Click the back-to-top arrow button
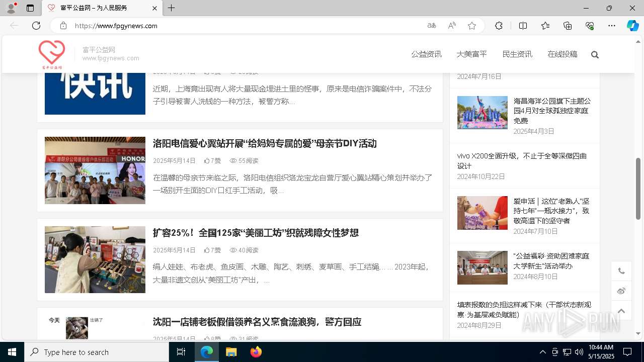The height and width of the screenshot is (362, 644). click(x=621, y=311)
